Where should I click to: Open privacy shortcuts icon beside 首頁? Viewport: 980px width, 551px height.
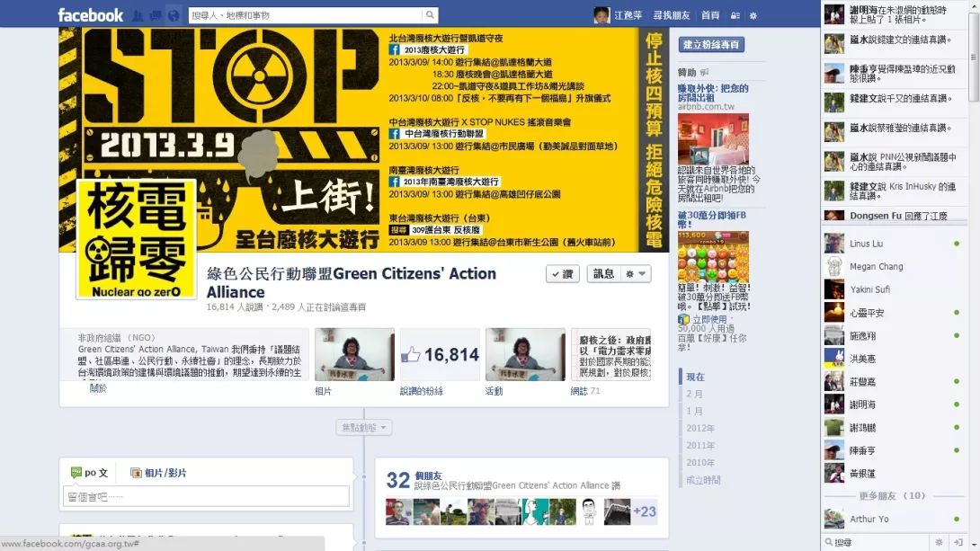735,15
